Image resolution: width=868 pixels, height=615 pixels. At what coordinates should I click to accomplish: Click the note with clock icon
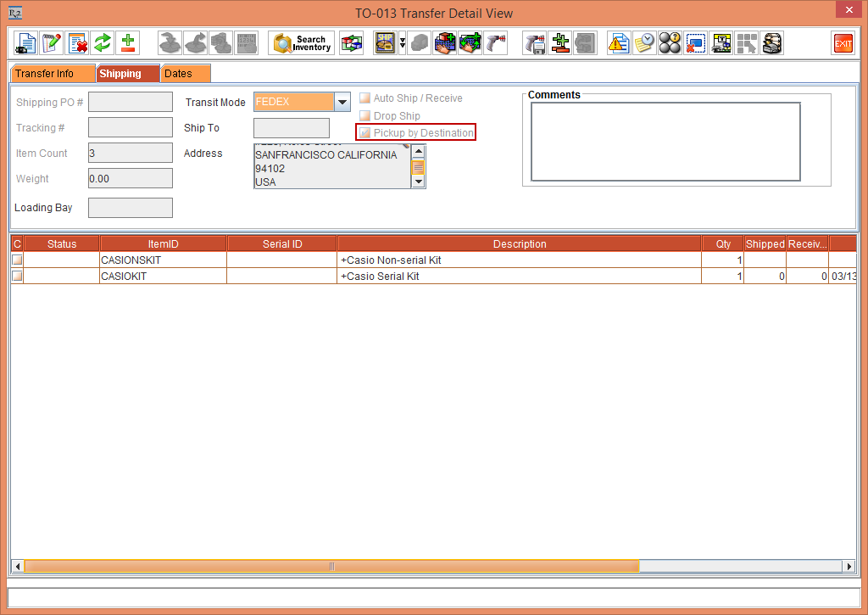tap(644, 43)
